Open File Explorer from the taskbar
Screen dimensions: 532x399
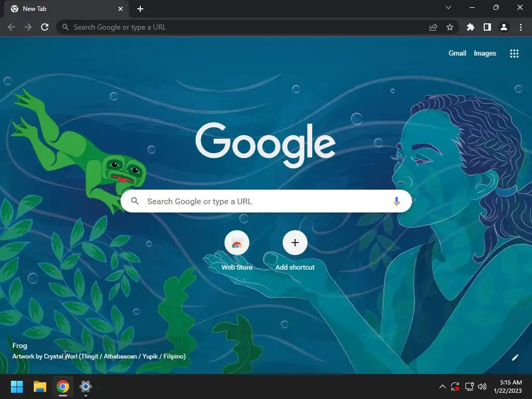coord(39,387)
